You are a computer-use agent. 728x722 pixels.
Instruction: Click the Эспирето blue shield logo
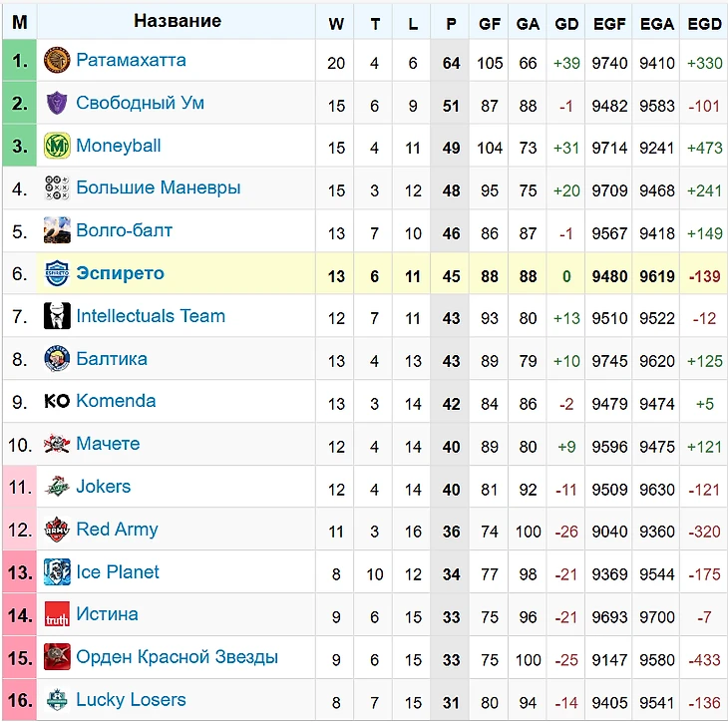coord(57,274)
